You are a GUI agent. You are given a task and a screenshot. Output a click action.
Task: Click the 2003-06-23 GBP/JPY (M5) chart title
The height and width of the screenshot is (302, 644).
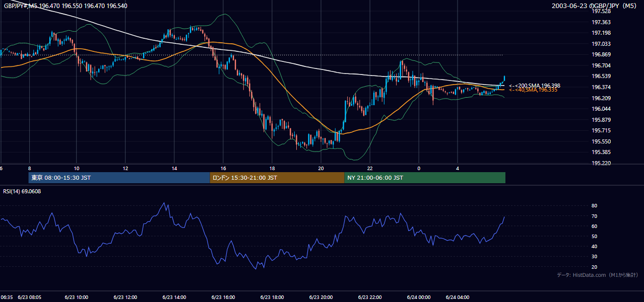pos(595,6)
